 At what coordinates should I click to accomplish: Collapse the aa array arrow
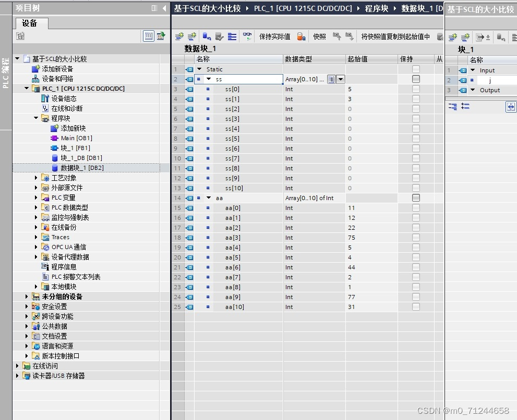pyautogui.click(x=209, y=197)
